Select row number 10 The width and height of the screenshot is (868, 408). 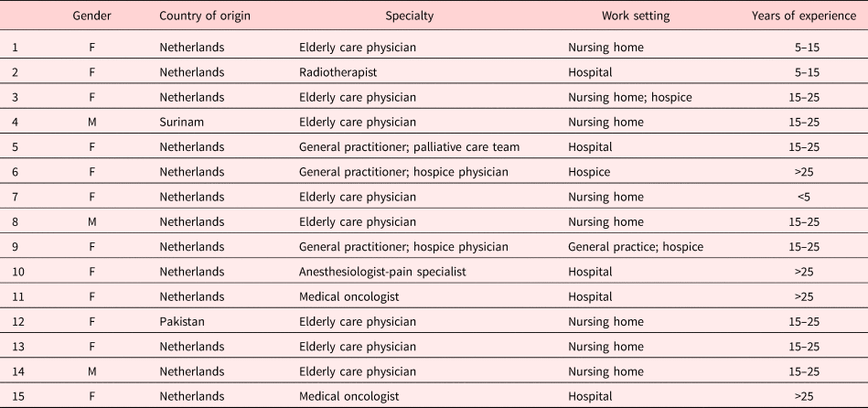pos(16,271)
